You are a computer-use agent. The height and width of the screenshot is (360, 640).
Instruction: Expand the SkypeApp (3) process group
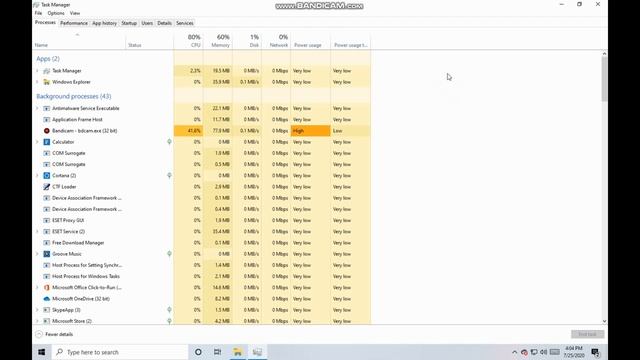pos(38,310)
